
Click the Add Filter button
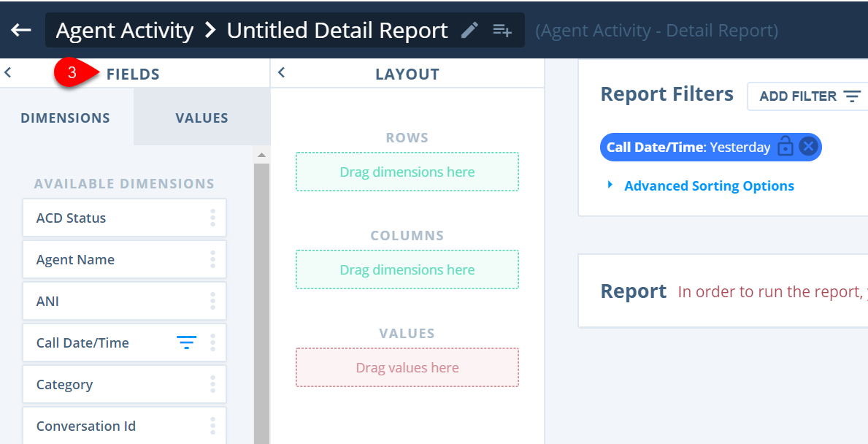[809, 96]
